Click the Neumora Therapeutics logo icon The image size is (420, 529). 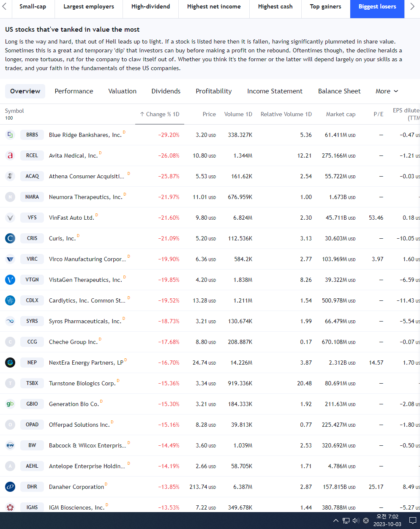click(10, 197)
